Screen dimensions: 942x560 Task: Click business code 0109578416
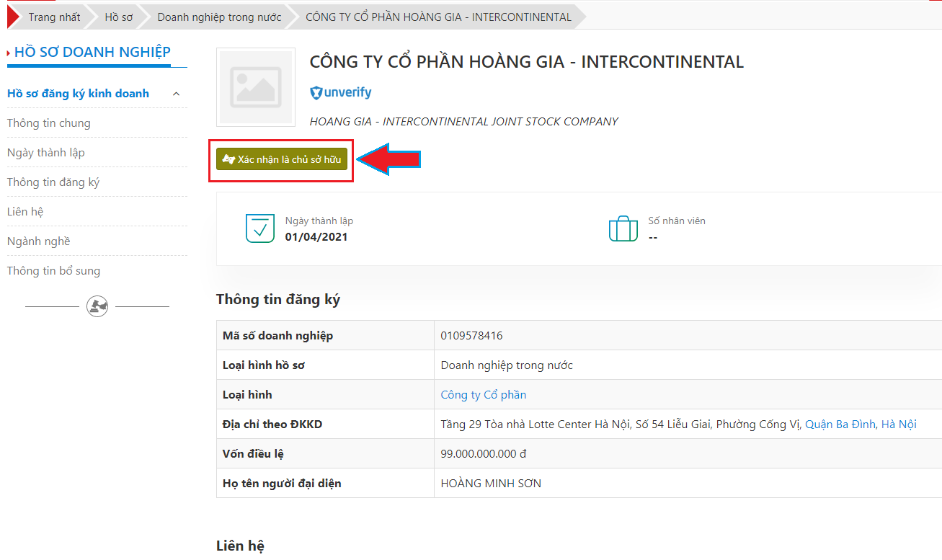pyautogui.click(x=472, y=336)
